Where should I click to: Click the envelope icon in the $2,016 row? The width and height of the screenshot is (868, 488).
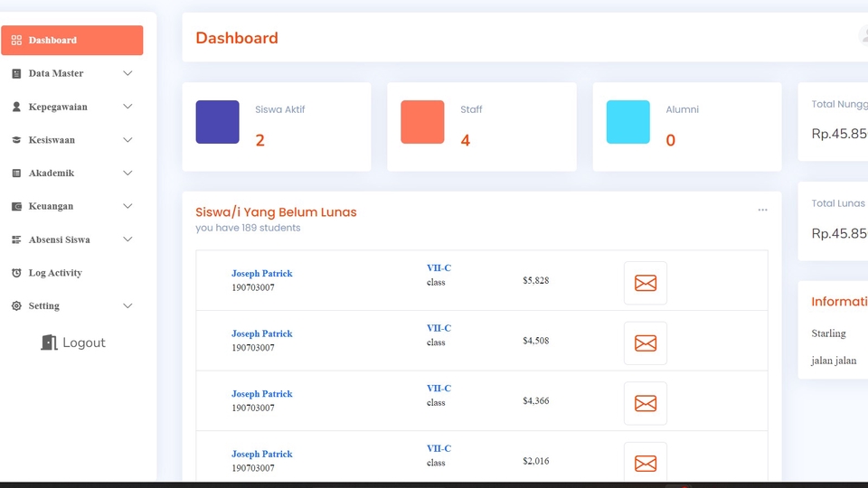point(645,463)
